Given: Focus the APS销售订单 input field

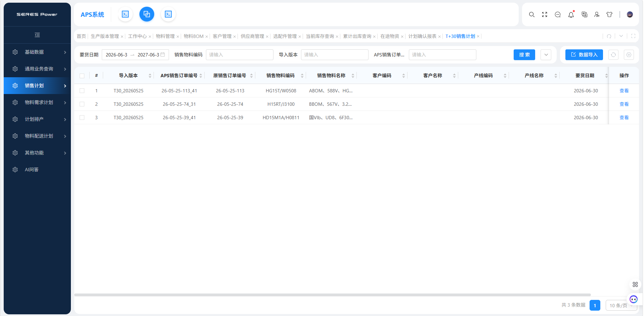Looking at the screenshot, I should coord(442,55).
